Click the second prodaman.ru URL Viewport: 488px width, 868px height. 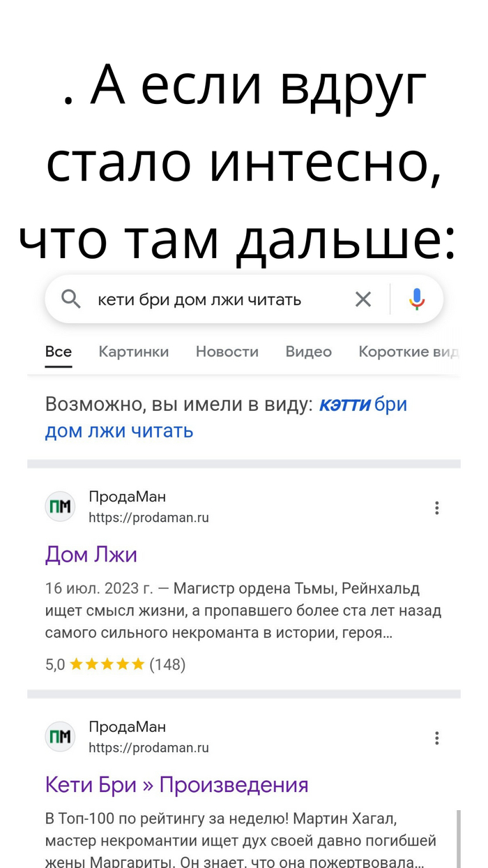tap(148, 748)
